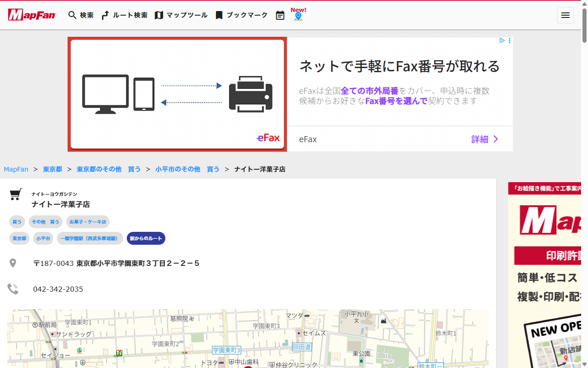
Task: Go to 東京都 breadcrumb link
Action: coord(52,169)
